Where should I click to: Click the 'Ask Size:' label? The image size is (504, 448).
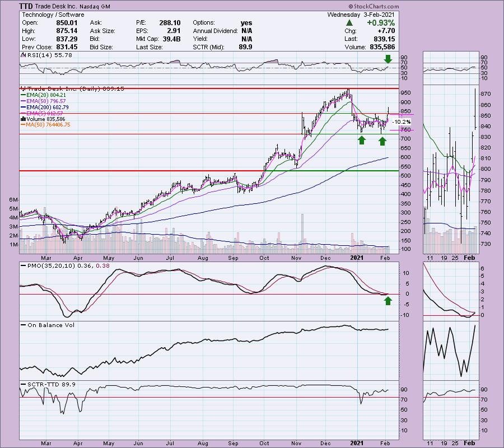coord(102,31)
